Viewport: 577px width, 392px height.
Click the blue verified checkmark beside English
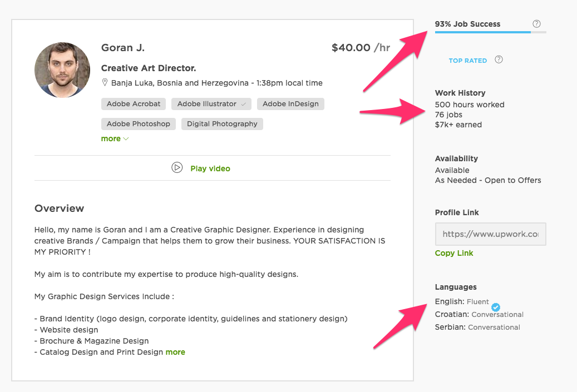pos(496,307)
